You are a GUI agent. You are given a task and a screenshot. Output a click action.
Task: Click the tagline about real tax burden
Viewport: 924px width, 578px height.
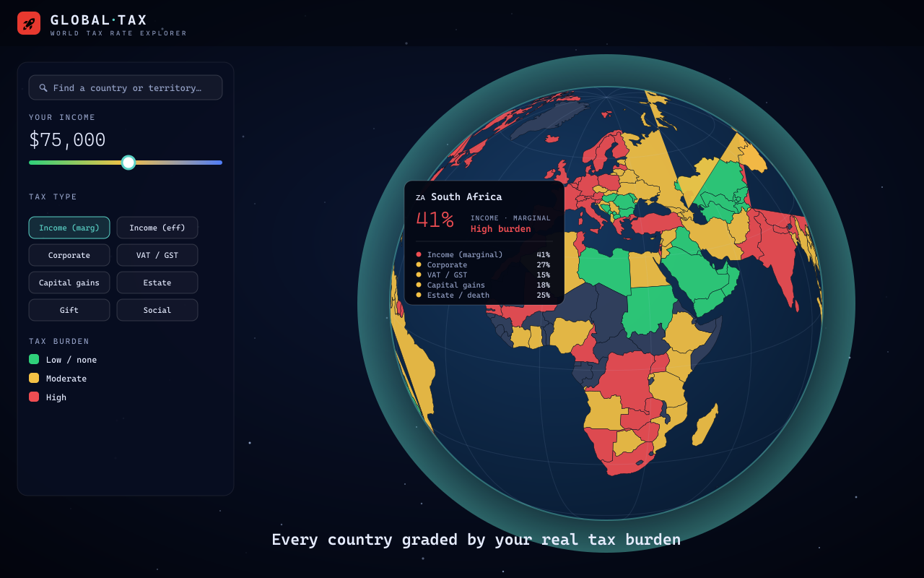(476, 540)
